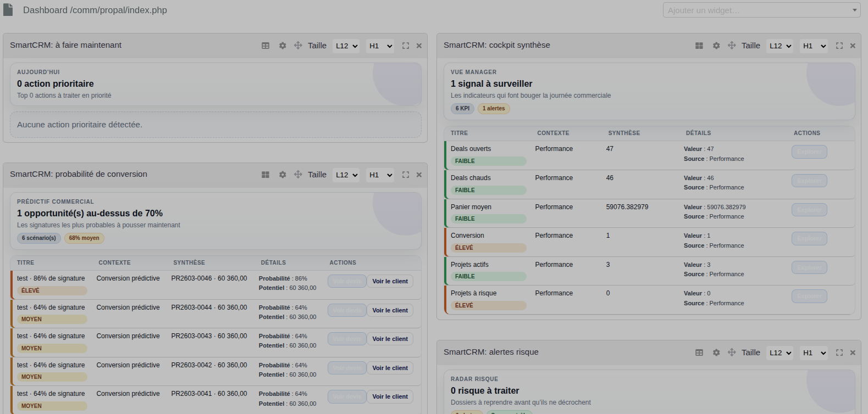The image size is (868, 414).
Task: Open L12 width dropdown in 'à faire maintenant' widget
Action: pos(346,46)
